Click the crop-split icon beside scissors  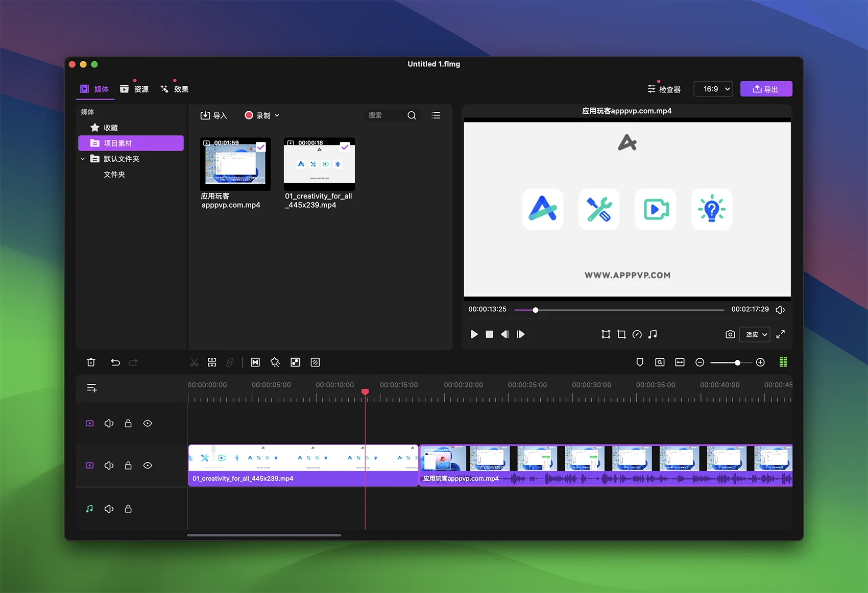pos(212,362)
